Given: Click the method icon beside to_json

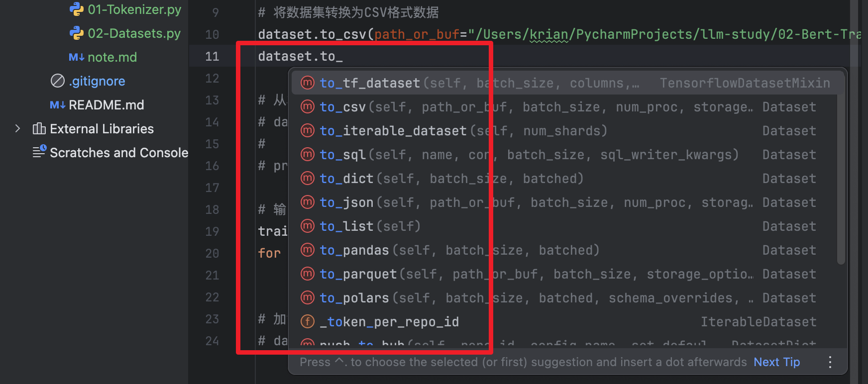Looking at the screenshot, I should pos(308,202).
